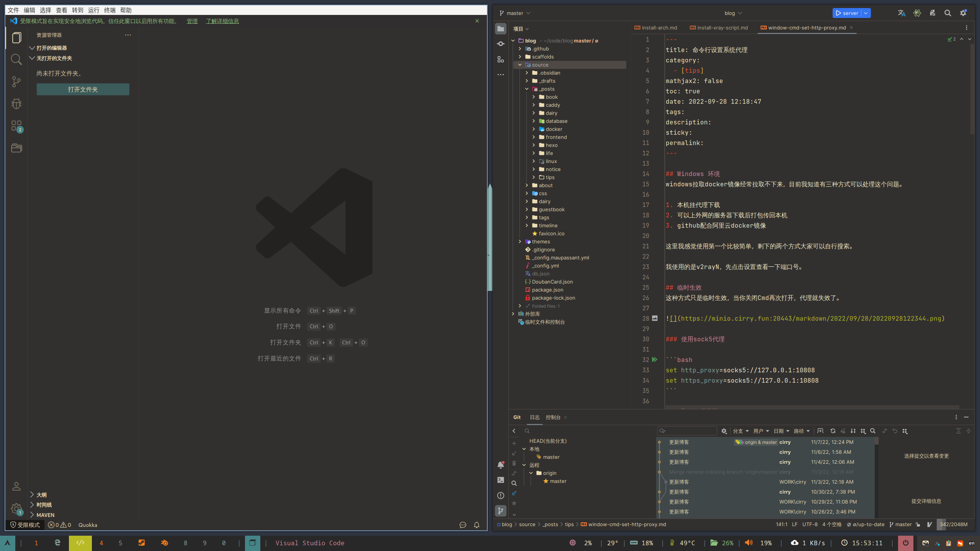Open the Extensions view with badge

(x=16, y=126)
